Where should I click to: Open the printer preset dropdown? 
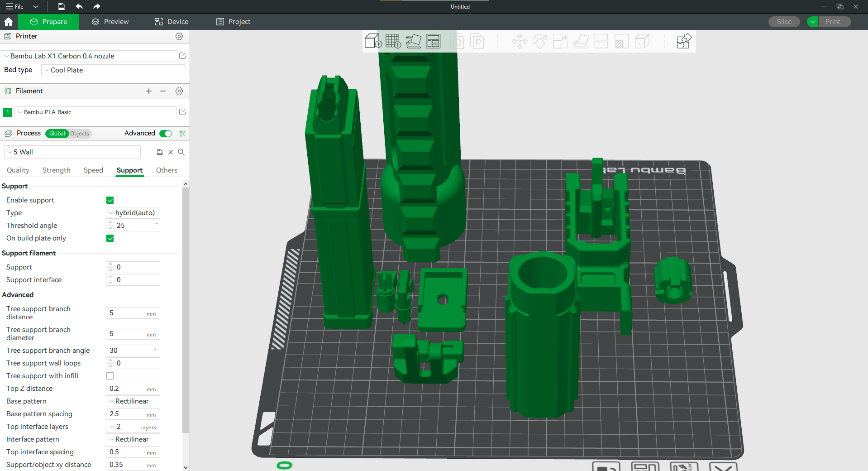pos(89,56)
